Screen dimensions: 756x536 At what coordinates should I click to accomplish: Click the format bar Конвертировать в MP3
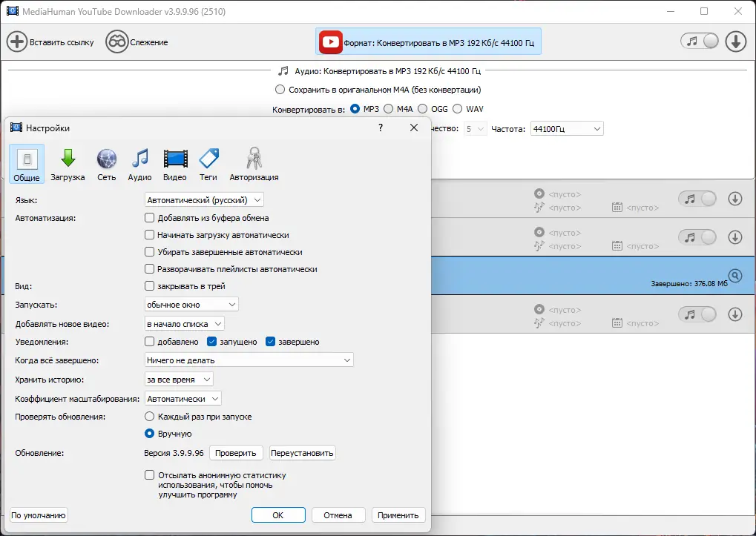tap(429, 42)
